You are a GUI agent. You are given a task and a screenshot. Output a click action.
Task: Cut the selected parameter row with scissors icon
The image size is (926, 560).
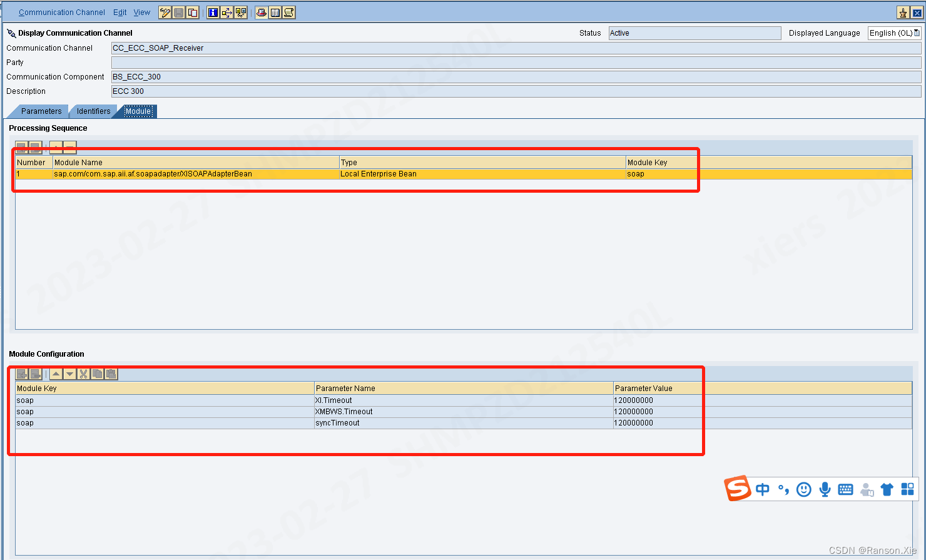[x=83, y=374]
